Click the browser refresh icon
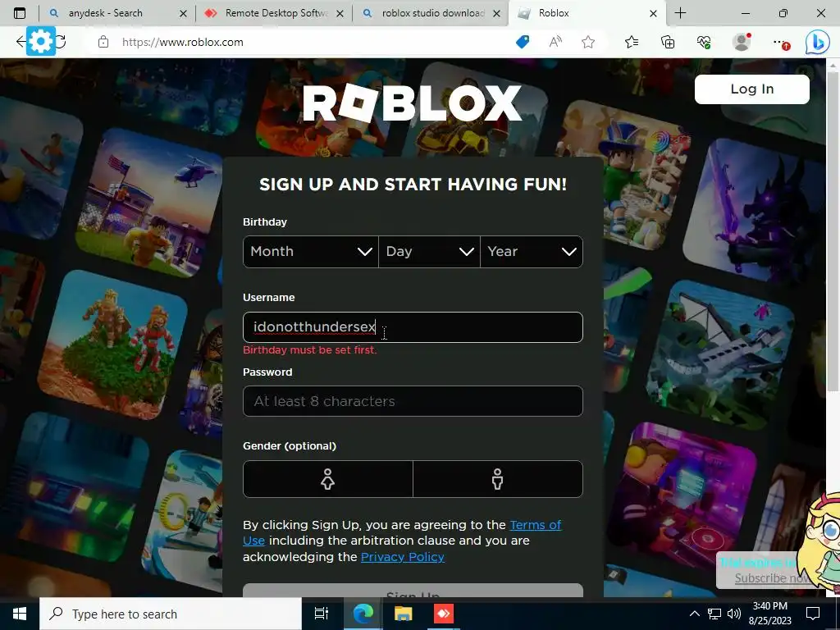The image size is (840, 630). pyautogui.click(x=61, y=42)
